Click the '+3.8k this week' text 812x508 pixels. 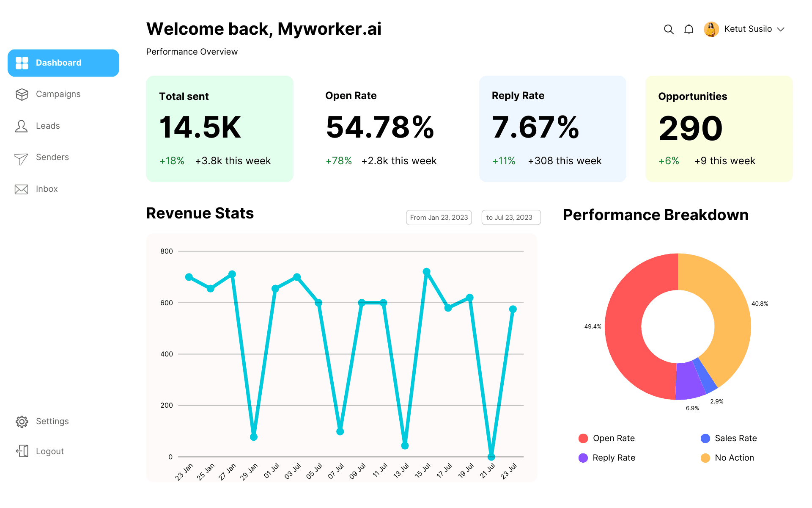(x=233, y=161)
